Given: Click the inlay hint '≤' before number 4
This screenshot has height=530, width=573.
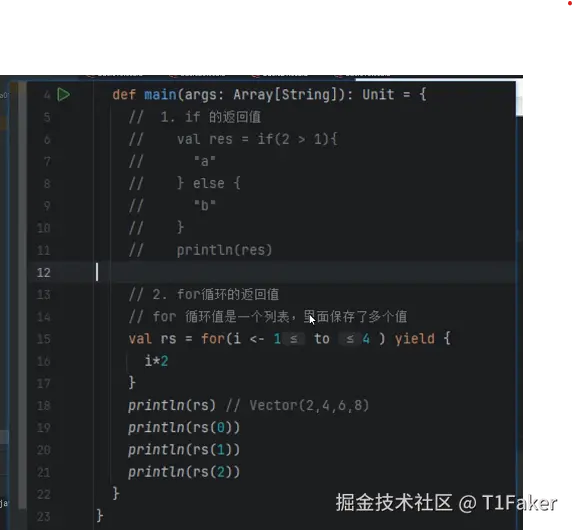Looking at the screenshot, I should coord(349,339).
